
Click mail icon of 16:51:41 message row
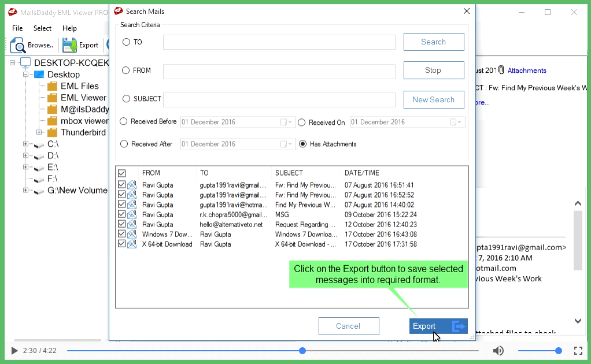click(131, 185)
